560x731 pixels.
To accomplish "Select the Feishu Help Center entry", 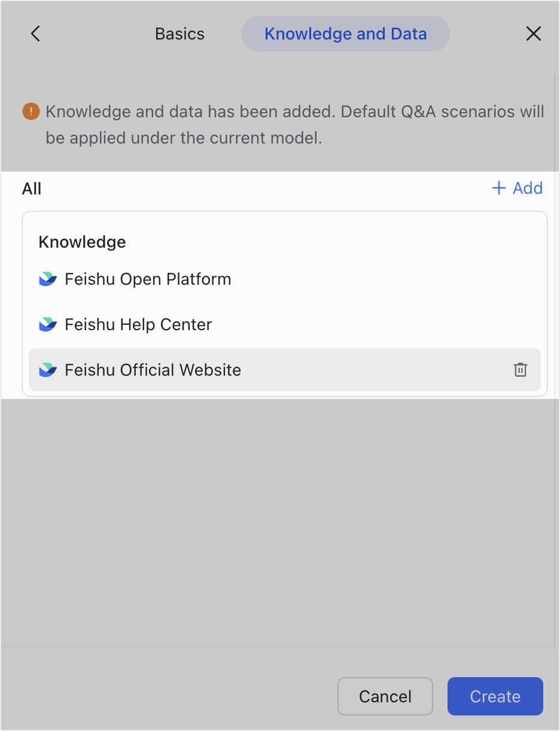I will point(138,324).
